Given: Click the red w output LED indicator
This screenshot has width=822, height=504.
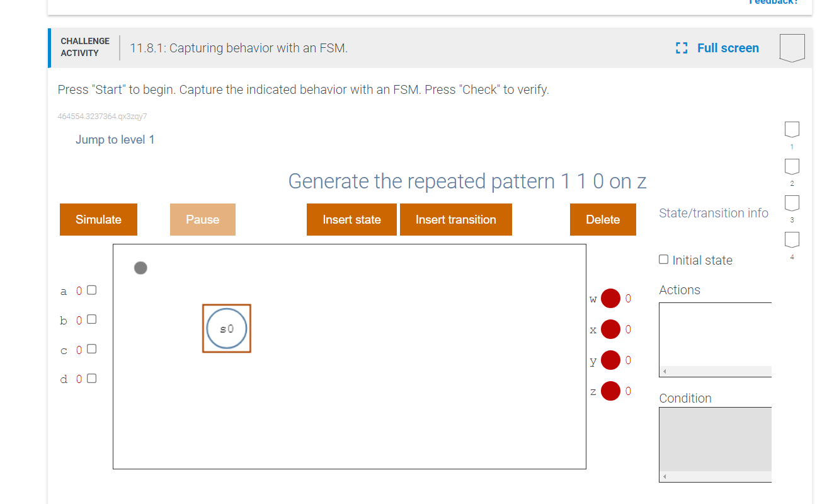Looking at the screenshot, I should tap(610, 298).
